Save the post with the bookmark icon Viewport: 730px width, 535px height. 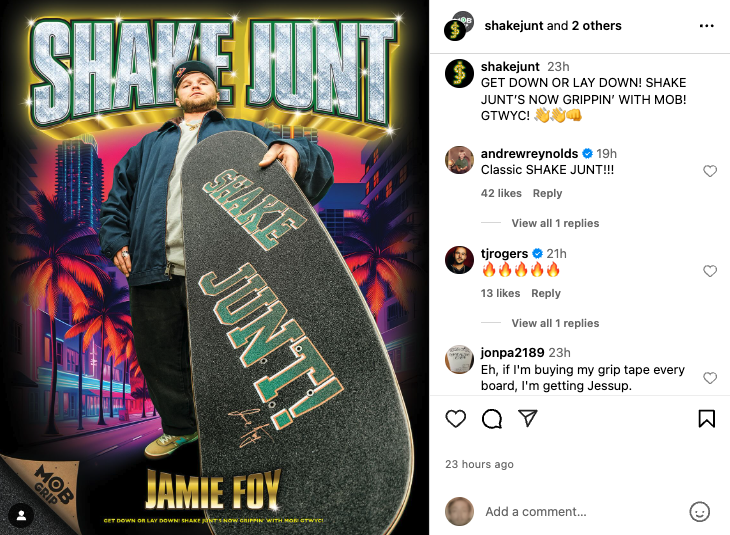coord(706,418)
